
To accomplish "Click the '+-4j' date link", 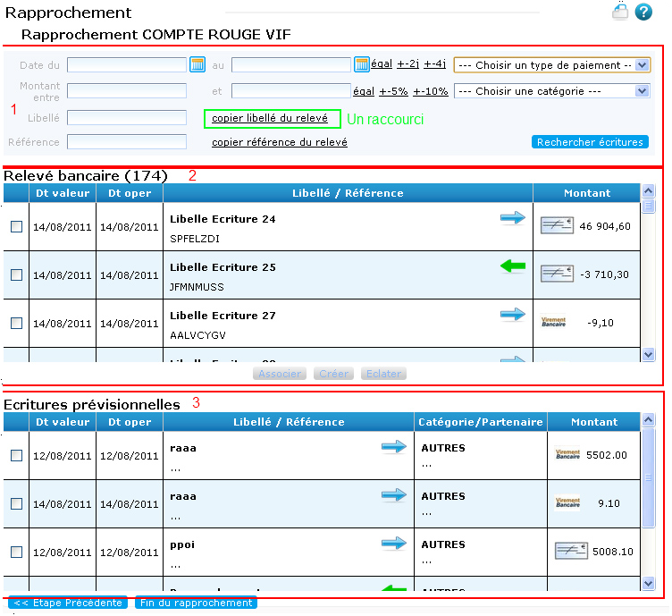I will coord(435,63).
